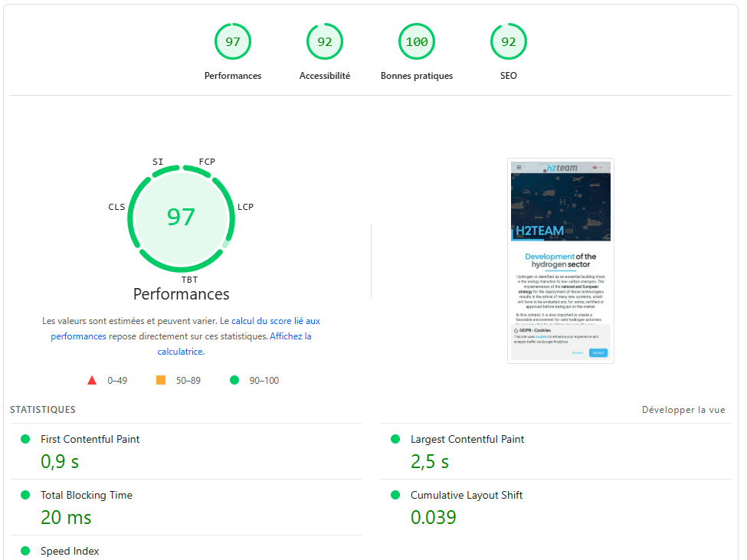Expand the Total Blocking Time metric

pos(86,495)
